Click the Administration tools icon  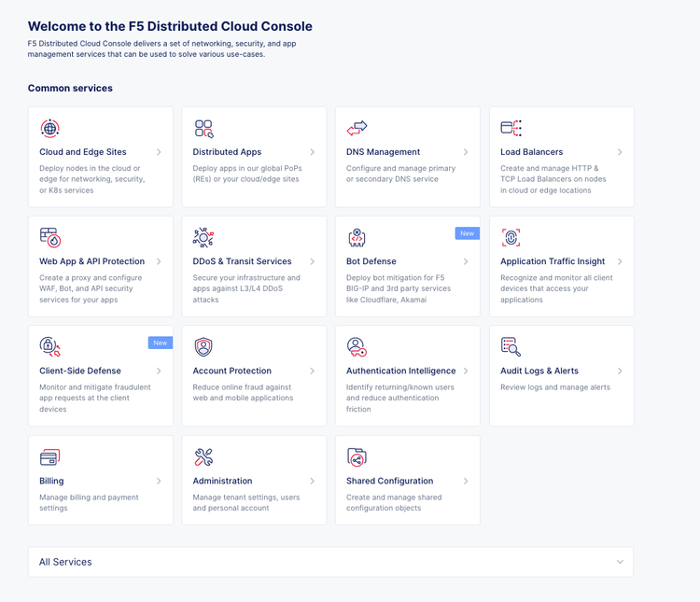pos(203,457)
